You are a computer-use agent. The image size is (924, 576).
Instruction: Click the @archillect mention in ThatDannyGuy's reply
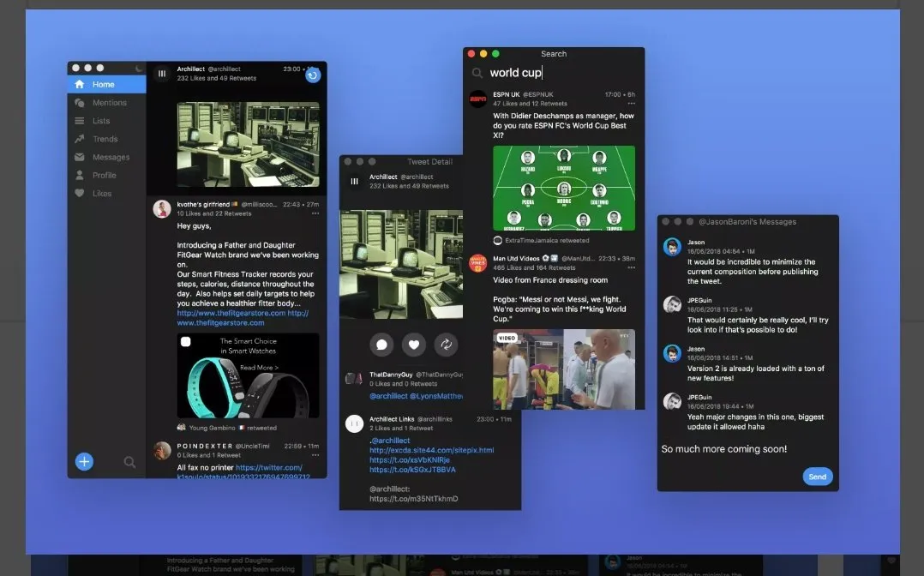click(x=388, y=396)
